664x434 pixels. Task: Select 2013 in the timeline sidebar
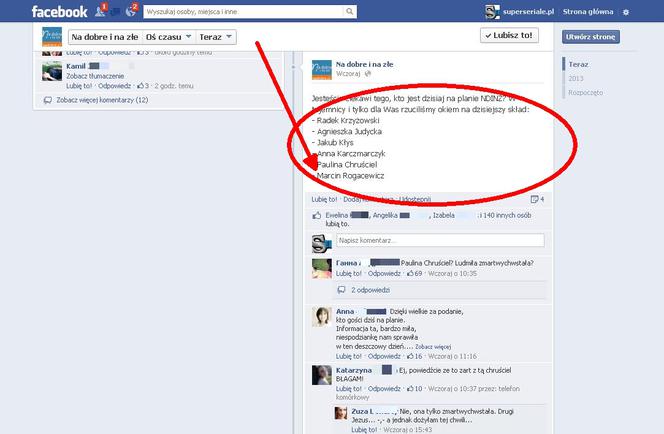point(575,78)
